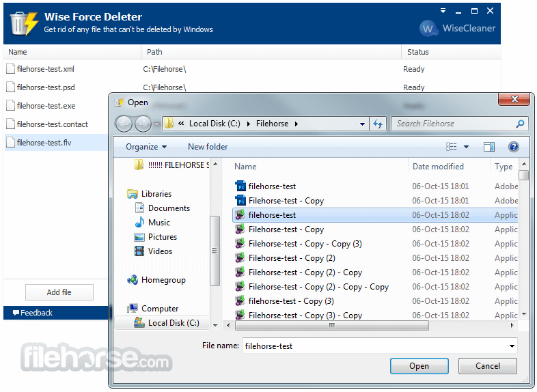Image resolution: width=537 pixels, height=392 pixels.
Task: Select the highlighted filehorse-test application file
Action: pyautogui.click(x=375, y=215)
